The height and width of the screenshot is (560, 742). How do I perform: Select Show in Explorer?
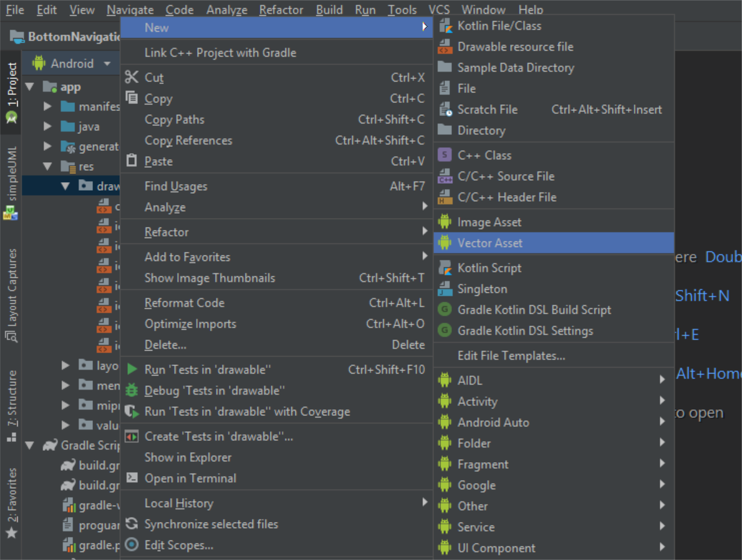coord(276,458)
